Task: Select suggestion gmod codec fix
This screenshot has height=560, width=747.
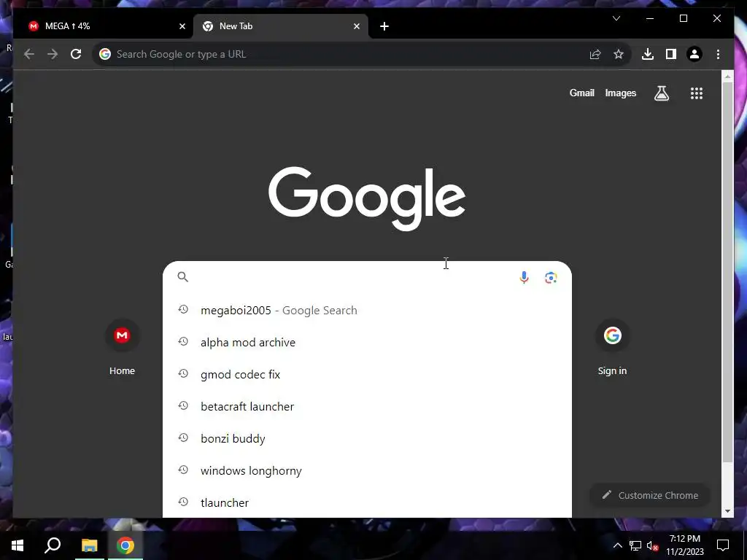Action: click(367, 374)
